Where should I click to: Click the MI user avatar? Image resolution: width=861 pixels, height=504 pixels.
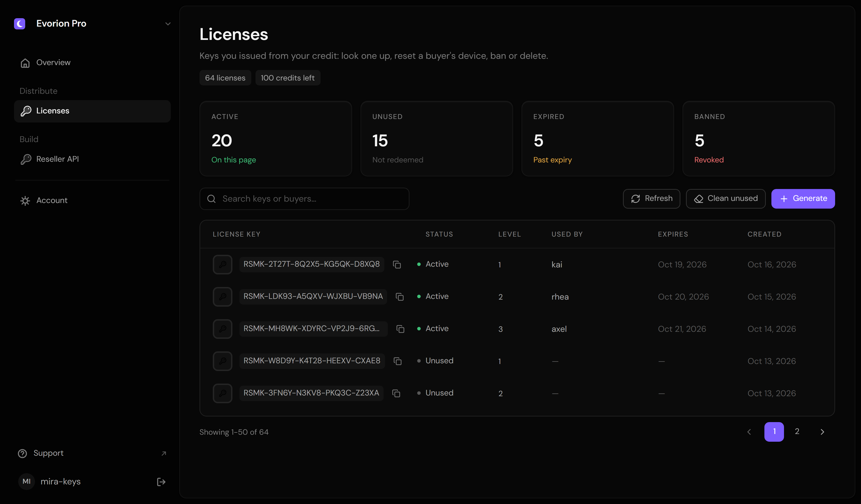click(26, 481)
